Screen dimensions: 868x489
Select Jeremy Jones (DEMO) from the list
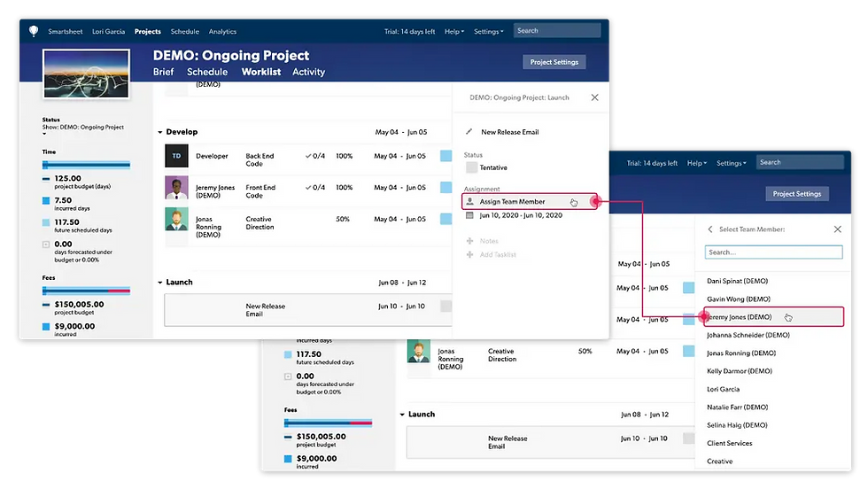(x=774, y=317)
